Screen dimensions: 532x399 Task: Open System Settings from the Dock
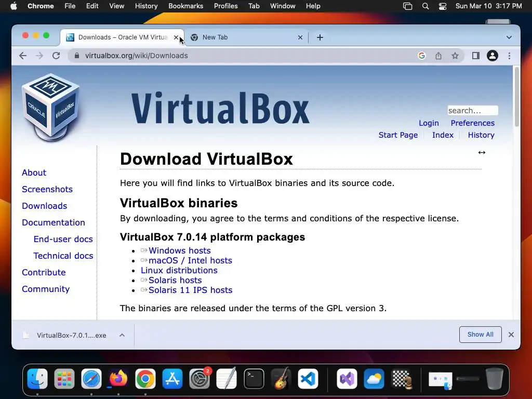[199, 379]
